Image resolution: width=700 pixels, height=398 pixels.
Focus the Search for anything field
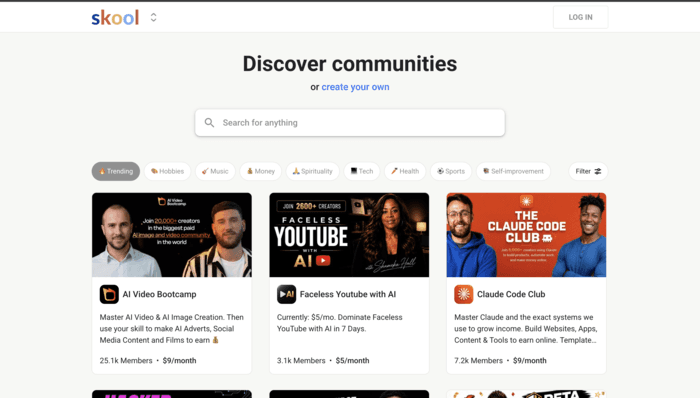[x=350, y=123]
